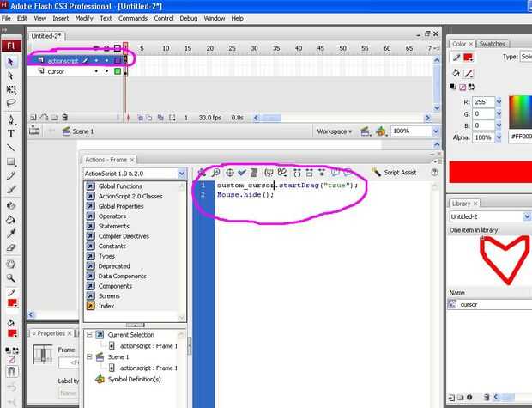
Task: Click the Insert Layer icon
Action: tap(33, 118)
